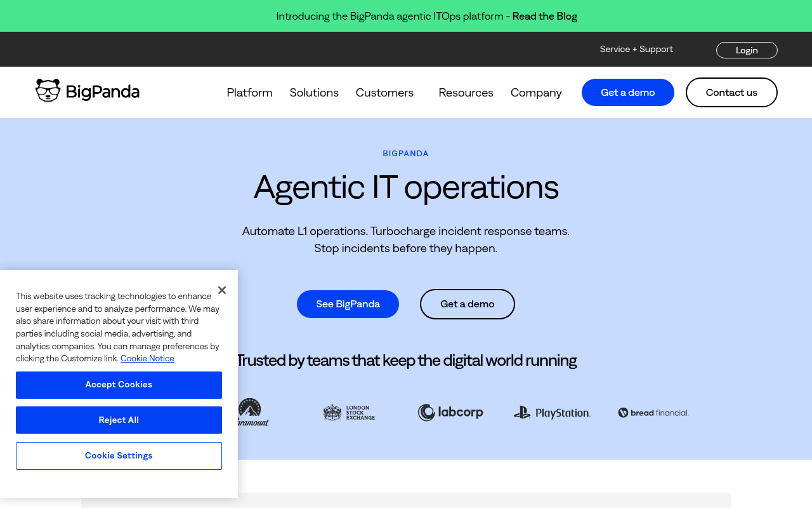Viewport: 812px width, 508px height.
Task: Click the labcorp circular mark icon
Action: (426, 412)
